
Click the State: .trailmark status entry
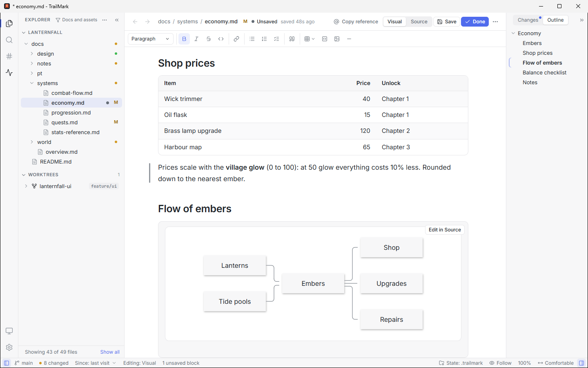461,363
